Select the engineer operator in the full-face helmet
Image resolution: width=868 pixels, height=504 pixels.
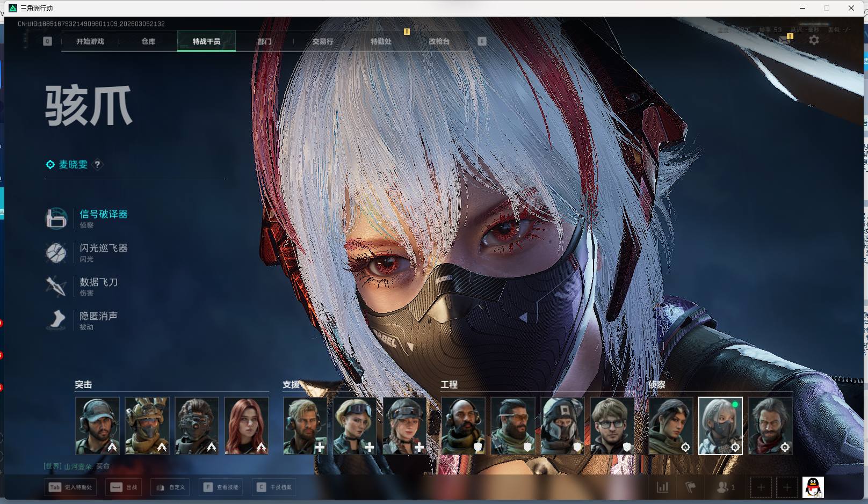(562, 426)
